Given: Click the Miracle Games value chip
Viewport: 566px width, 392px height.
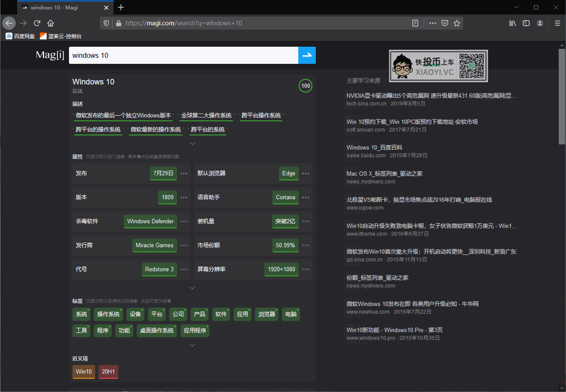Looking at the screenshot, I should point(155,245).
